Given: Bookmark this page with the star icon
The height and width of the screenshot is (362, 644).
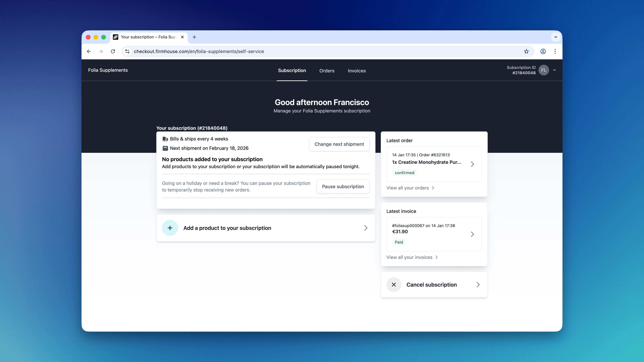Looking at the screenshot, I should 526,51.
